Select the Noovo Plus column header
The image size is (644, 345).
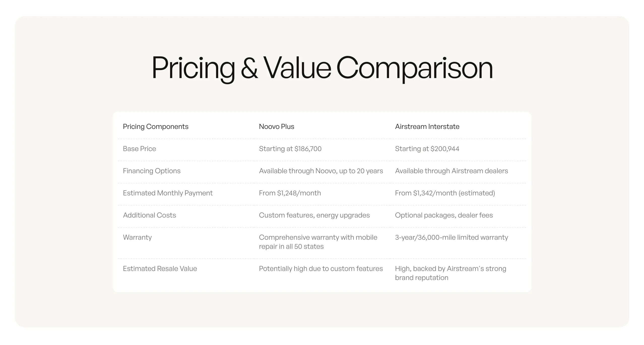click(276, 126)
